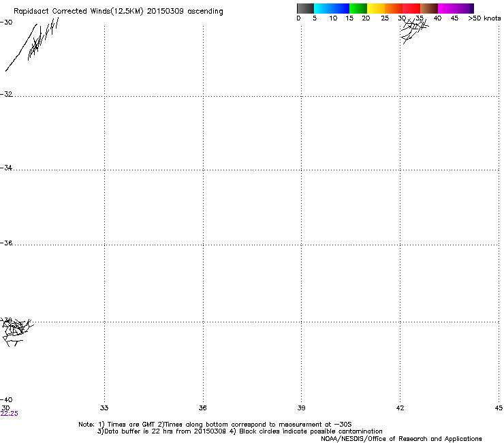Click the 'Data buffer is 22 hrs' note
The width and height of the screenshot is (504, 443).
tap(161, 431)
